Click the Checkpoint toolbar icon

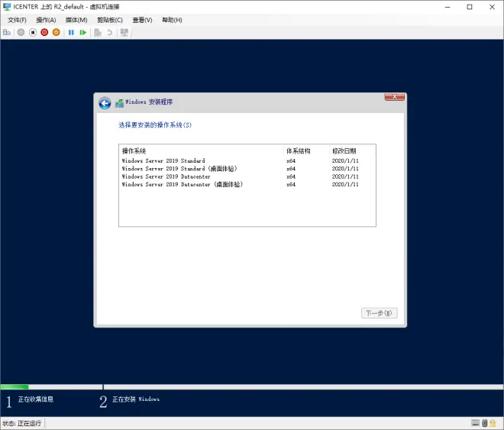98,32
